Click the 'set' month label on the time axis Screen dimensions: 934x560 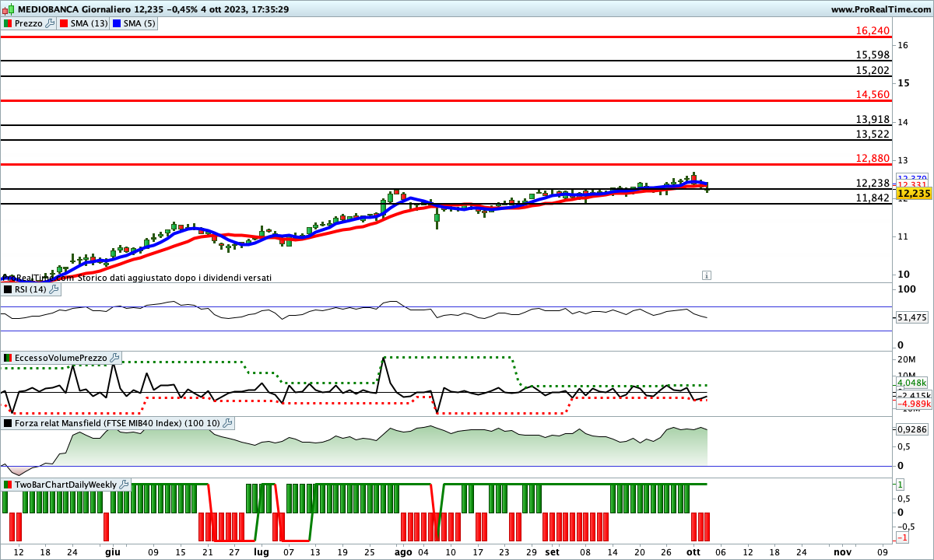coord(552,551)
